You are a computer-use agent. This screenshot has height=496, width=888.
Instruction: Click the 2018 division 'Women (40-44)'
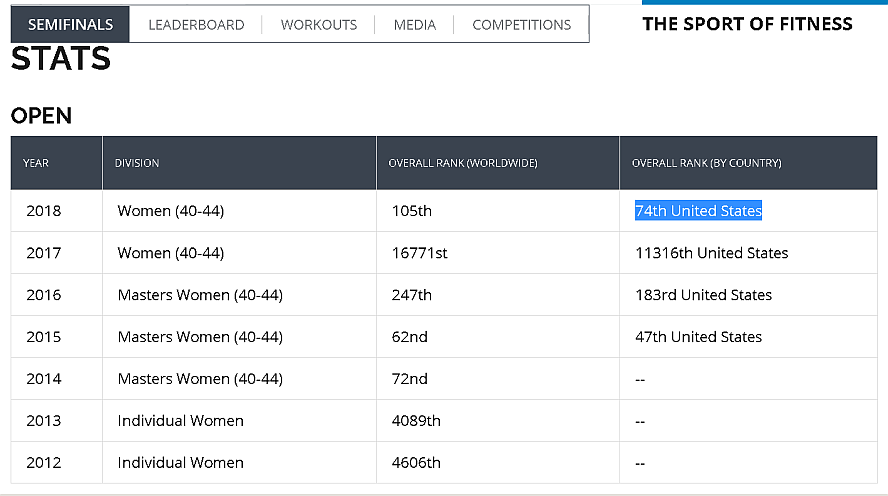click(x=170, y=211)
